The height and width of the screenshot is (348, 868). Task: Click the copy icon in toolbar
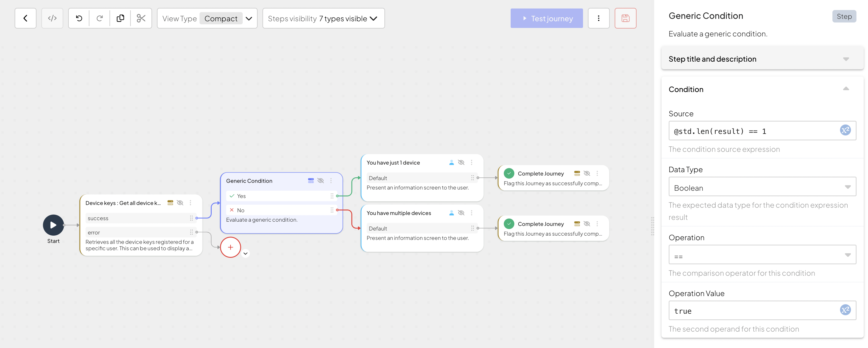coord(120,18)
